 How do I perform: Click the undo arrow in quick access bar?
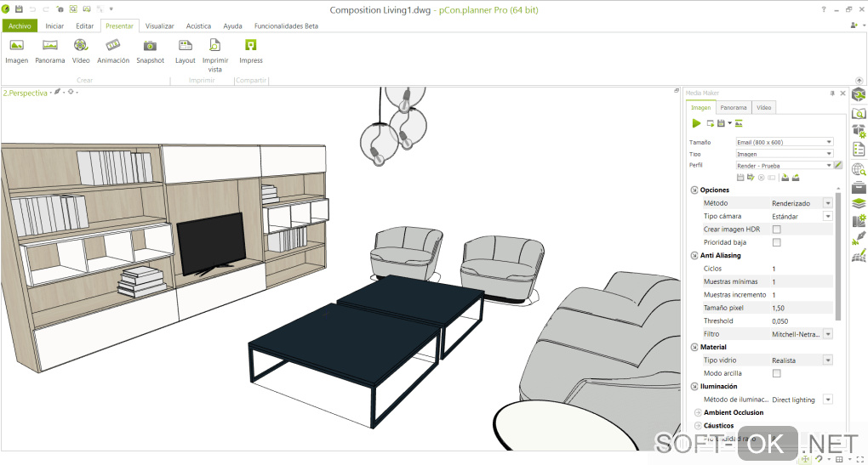coord(32,9)
